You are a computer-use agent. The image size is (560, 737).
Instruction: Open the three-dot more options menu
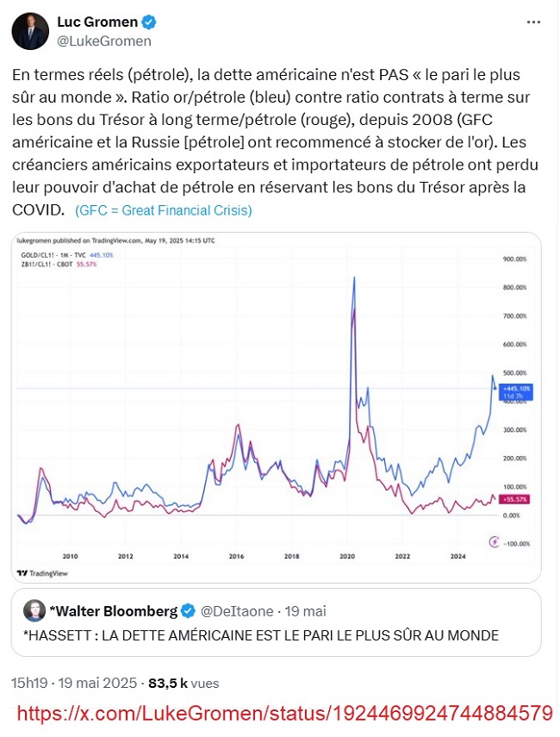[x=533, y=22]
